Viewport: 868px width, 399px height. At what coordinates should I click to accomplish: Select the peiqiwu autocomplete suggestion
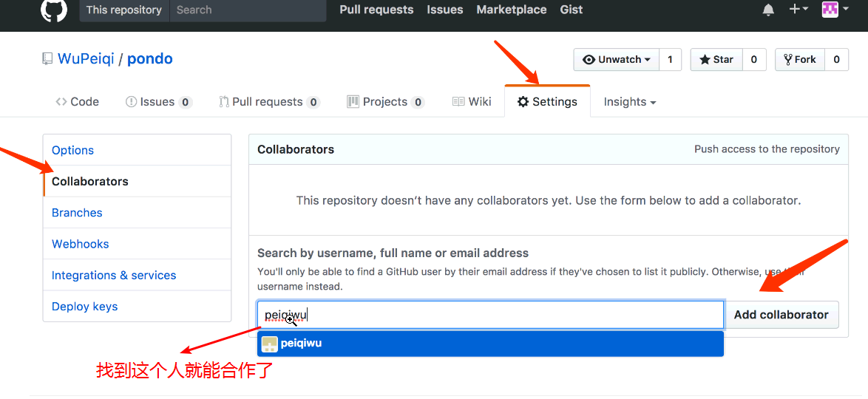pos(490,344)
